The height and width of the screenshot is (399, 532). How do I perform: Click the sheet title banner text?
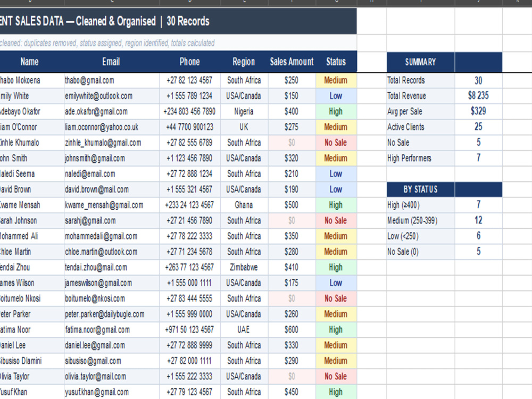click(104, 21)
